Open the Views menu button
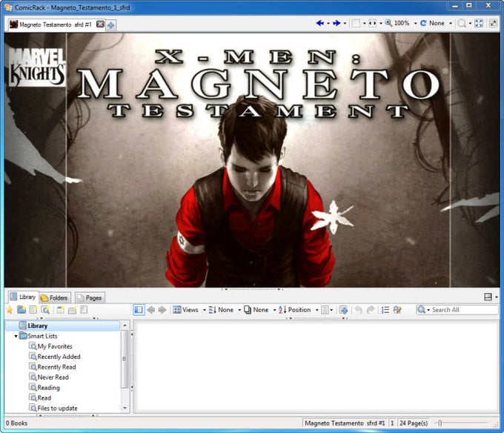Screen dimensions: 504x433 coord(186,310)
